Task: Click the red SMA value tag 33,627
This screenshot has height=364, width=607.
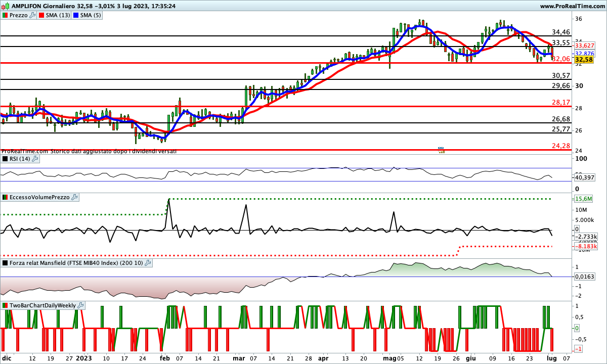Action: pyautogui.click(x=584, y=45)
